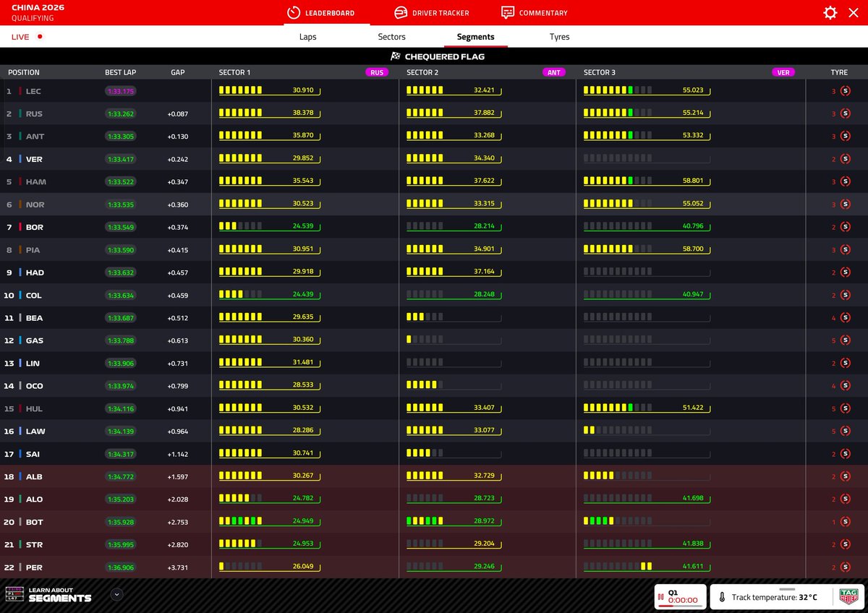Select the Laps tab
The image size is (868, 613).
(x=308, y=37)
